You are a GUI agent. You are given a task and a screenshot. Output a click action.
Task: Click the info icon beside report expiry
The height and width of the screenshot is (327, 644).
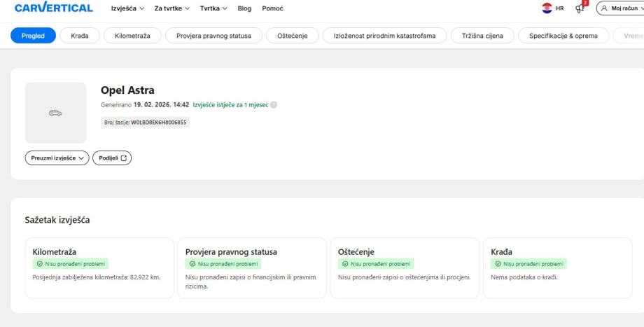[274, 105]
